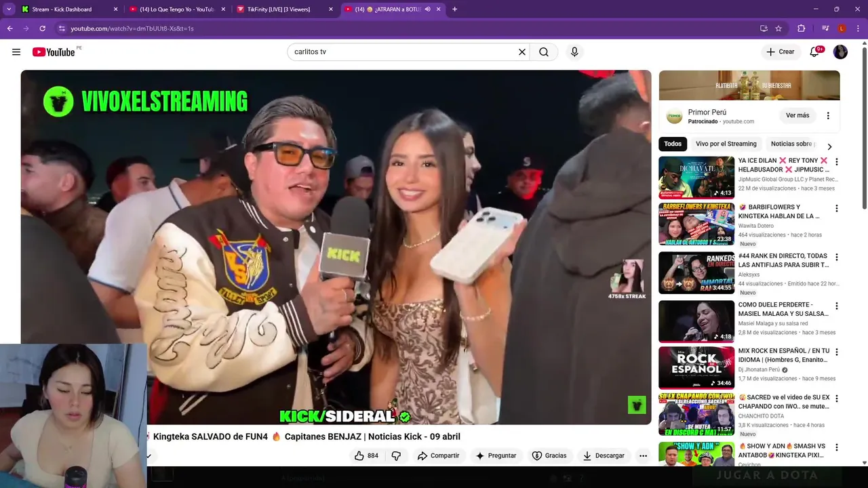Open the CHANCHITO DOTA channel link
The image size is (868, 488).
coord(761,416)
